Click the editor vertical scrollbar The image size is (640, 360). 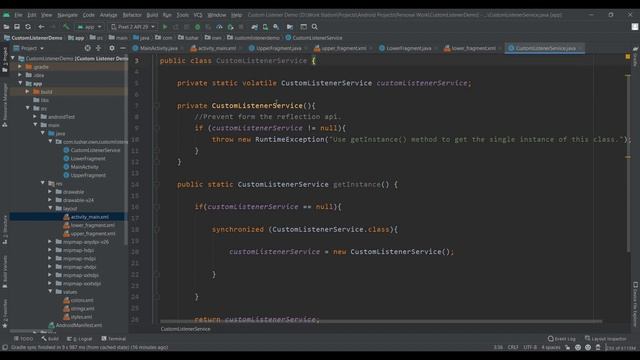pos(628,163)
